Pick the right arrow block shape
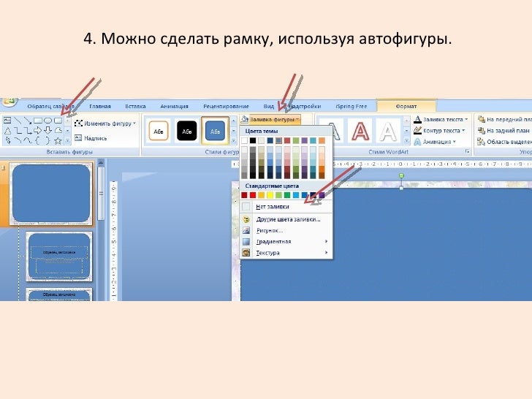Screen dimensions: 532x399 tap(38, 130)
